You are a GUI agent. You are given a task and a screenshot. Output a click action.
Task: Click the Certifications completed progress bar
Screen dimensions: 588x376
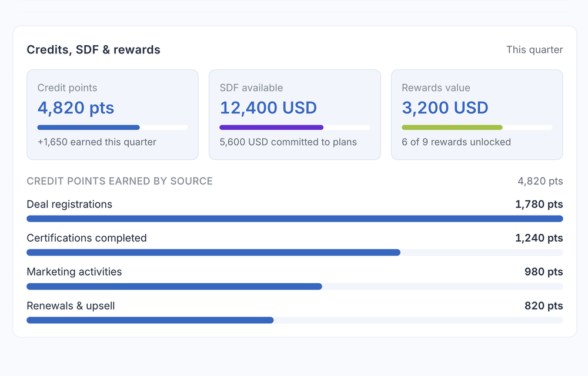tap(295, 253)
